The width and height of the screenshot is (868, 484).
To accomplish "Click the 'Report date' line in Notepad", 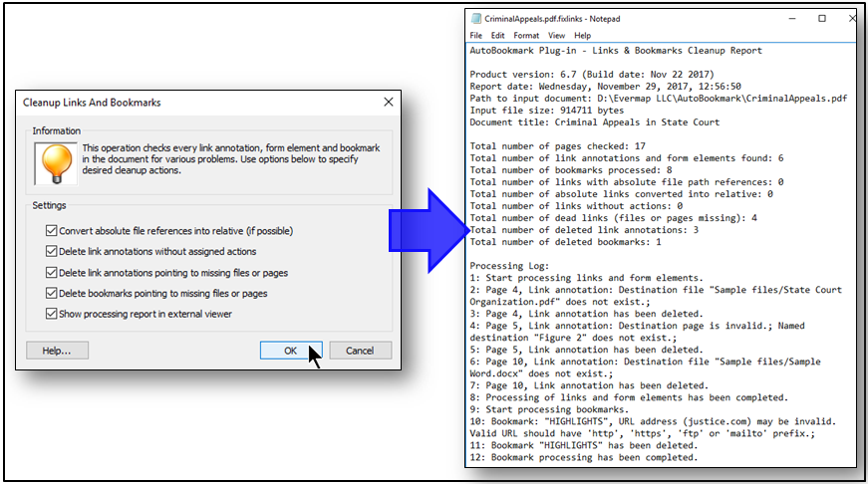I will [x=605, y=87].
